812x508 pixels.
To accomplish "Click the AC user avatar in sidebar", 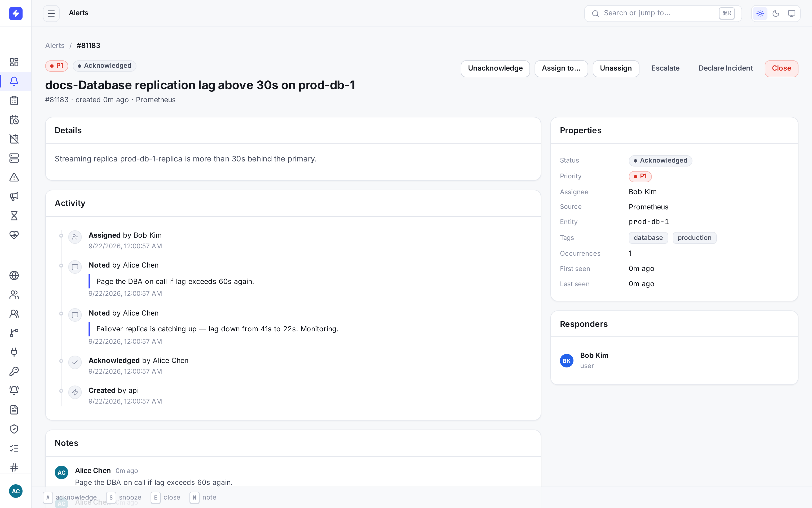I will 16,491.
